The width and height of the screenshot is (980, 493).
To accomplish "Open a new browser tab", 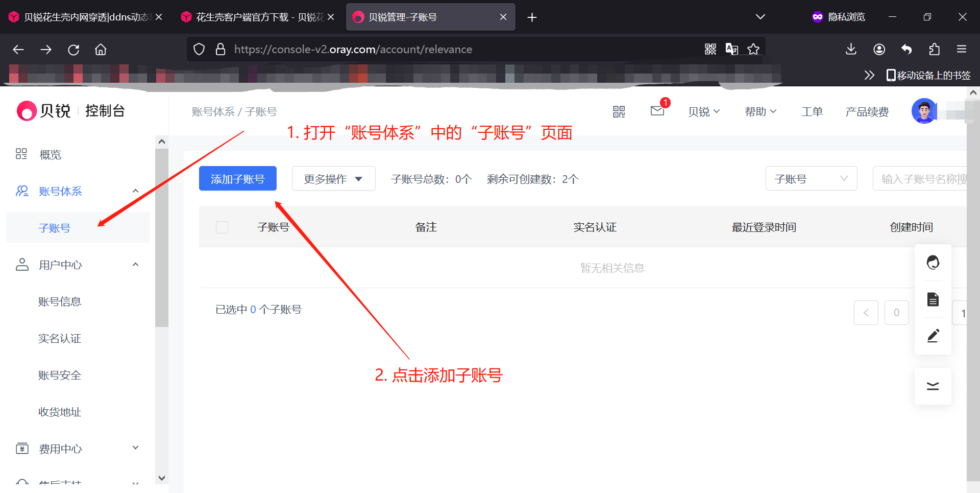I will [x=532, y=17].
